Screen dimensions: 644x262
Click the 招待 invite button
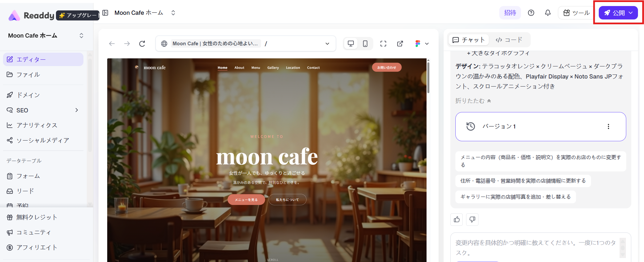point(510,13)
